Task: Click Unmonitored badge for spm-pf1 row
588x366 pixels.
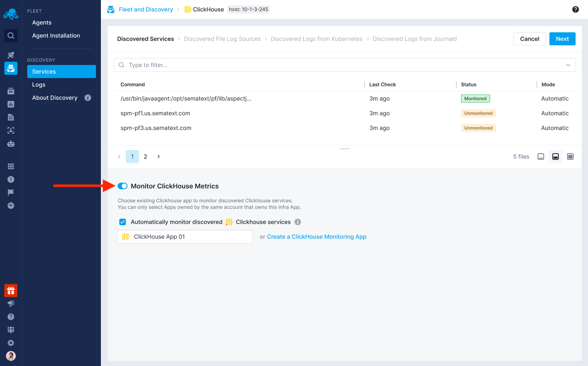Action: pyautogui.click(x=478, y=114)
